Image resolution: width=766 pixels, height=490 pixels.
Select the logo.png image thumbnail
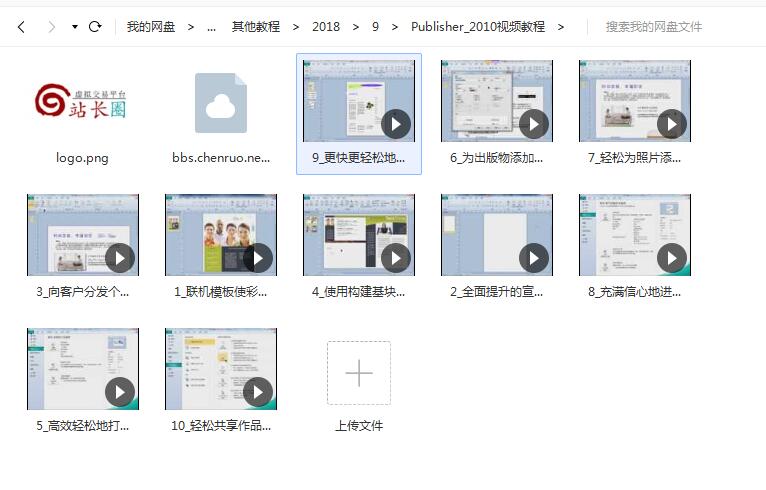point(81,101)
